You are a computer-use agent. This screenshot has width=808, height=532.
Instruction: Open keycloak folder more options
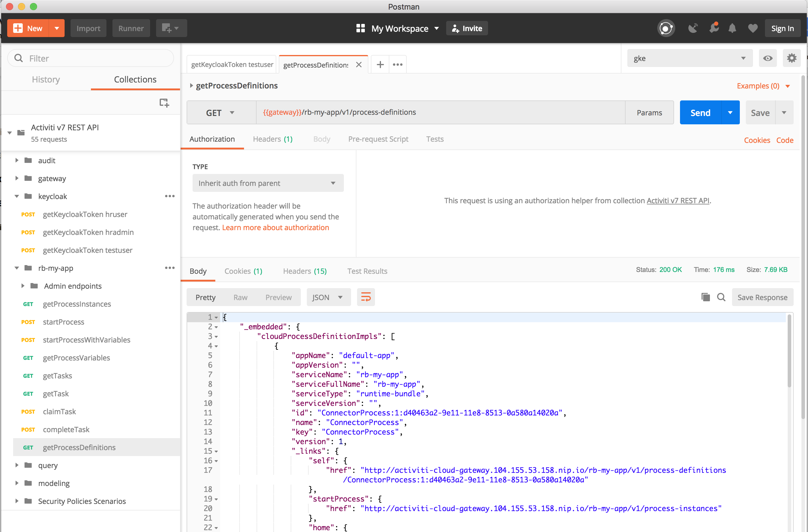pyautogui.click(x=170, y=196)
